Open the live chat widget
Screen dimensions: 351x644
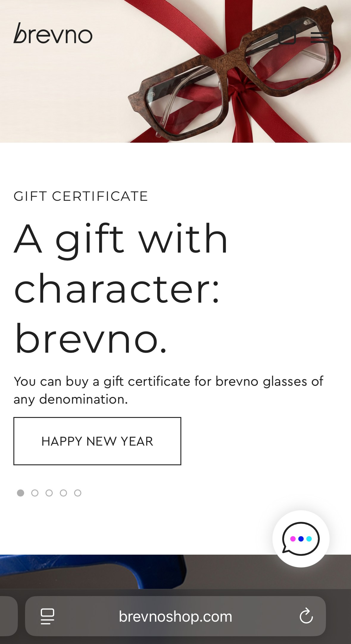point(301,539)
